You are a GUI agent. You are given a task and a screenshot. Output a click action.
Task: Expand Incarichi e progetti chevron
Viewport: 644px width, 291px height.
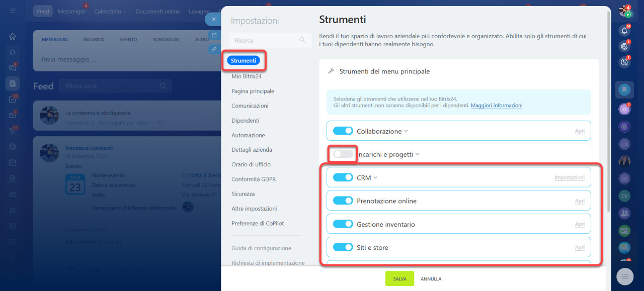(417, 154)
